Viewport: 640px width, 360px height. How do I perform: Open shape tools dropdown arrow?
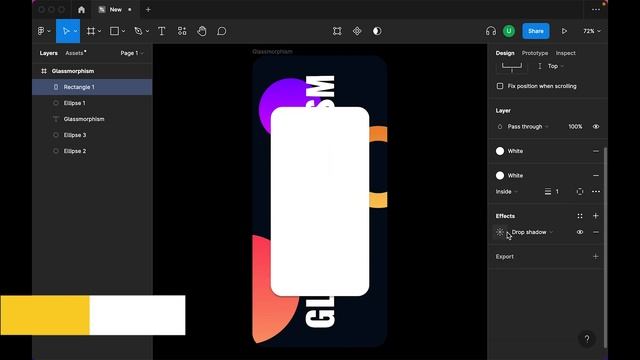coord(123,31)
